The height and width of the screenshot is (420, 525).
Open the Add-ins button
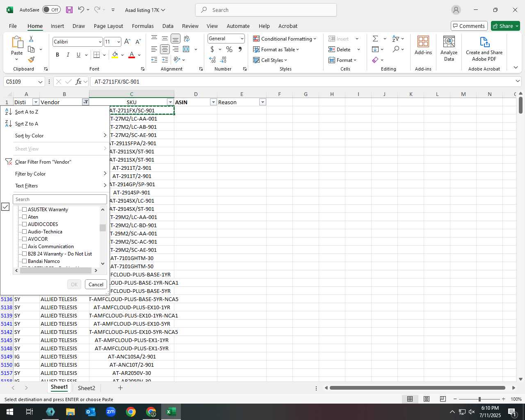[423, 46]
